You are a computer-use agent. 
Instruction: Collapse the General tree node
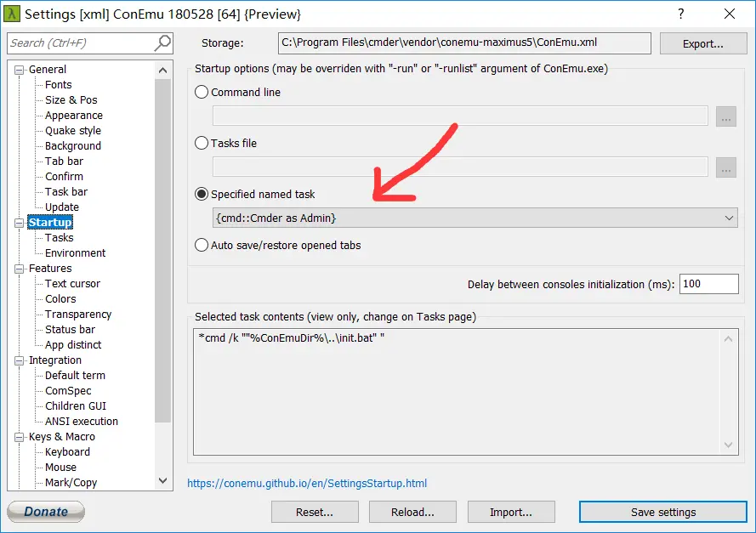tap(20, 70)
